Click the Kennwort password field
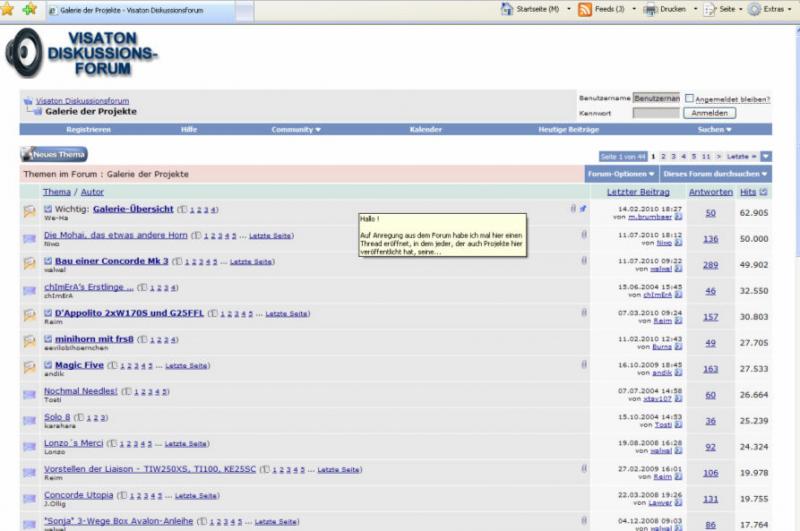This screenshot has width=800, height=531. point(656,113)
